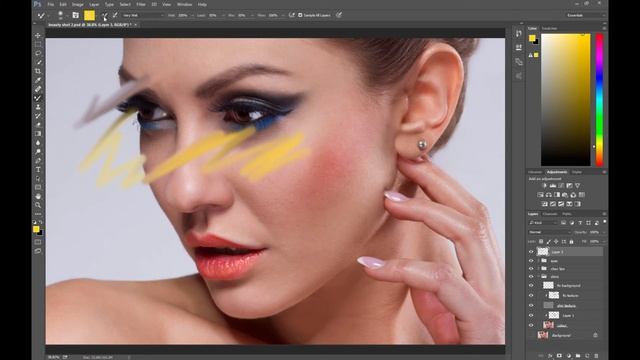Select the Rectangular Marquee tool
This screenshot has width=640, height=360.
pyautogui.click(x=38, y=44)
